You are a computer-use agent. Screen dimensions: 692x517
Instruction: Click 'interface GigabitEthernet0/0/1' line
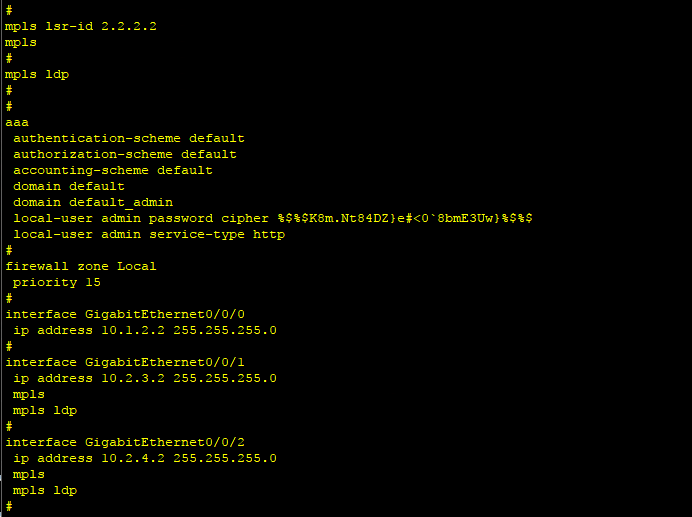point(125,362)
